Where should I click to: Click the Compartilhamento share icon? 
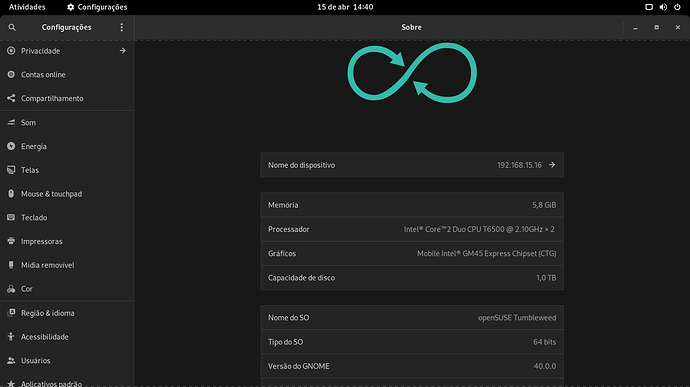click(x=11, y=98)
